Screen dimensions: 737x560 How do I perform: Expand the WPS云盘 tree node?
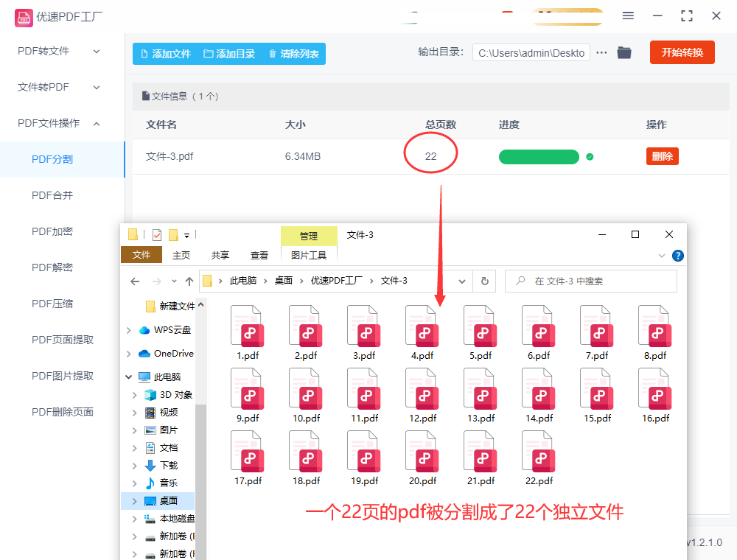click(x=129, y=330)
